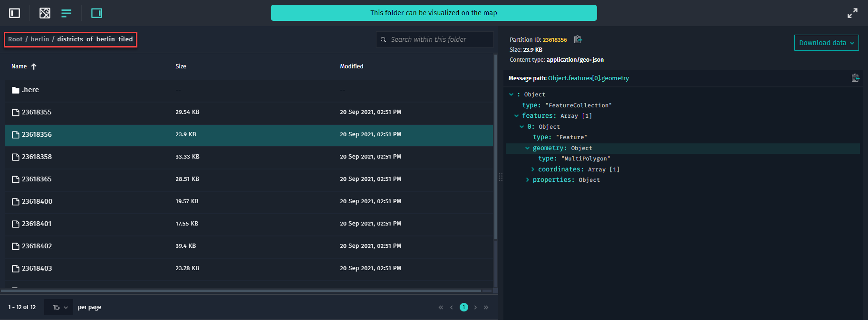Select partition 23618355
The image size is (868, 320).
37,112
